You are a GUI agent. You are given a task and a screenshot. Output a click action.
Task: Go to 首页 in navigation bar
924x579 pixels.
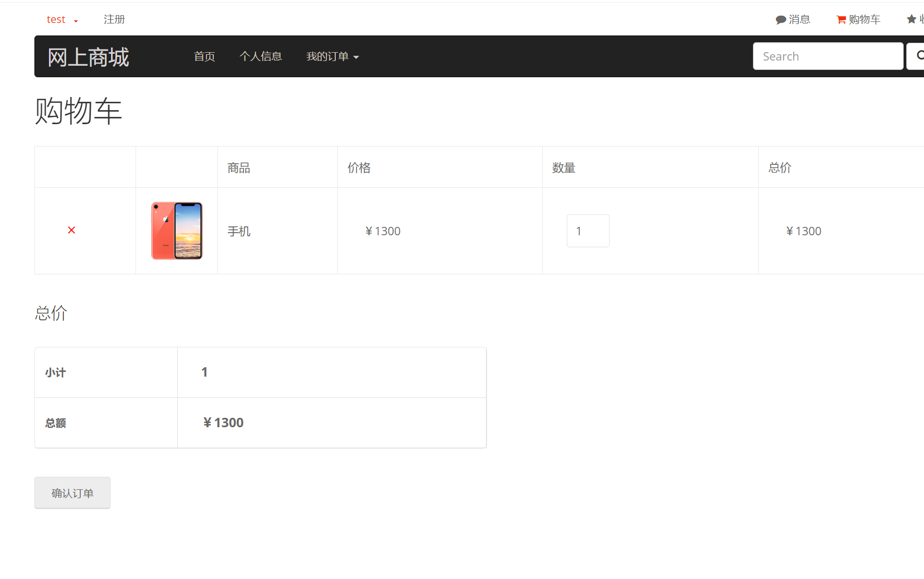point(204,56)
